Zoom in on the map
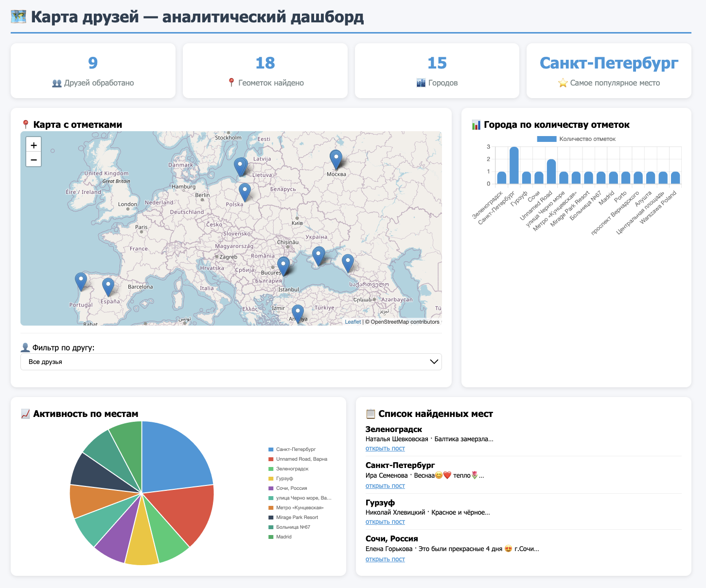The width and height of the screenshot is (706, 588). 34,145
